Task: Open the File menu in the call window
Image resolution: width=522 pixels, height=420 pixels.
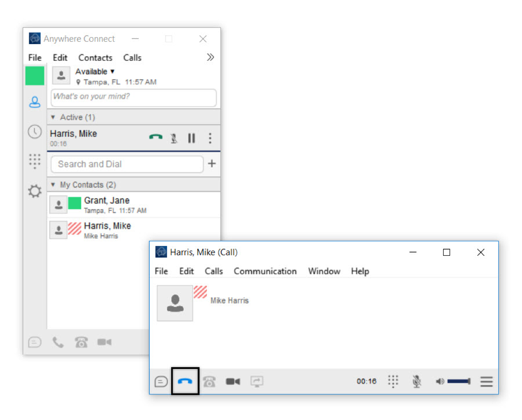Action: tap(161, 271)
